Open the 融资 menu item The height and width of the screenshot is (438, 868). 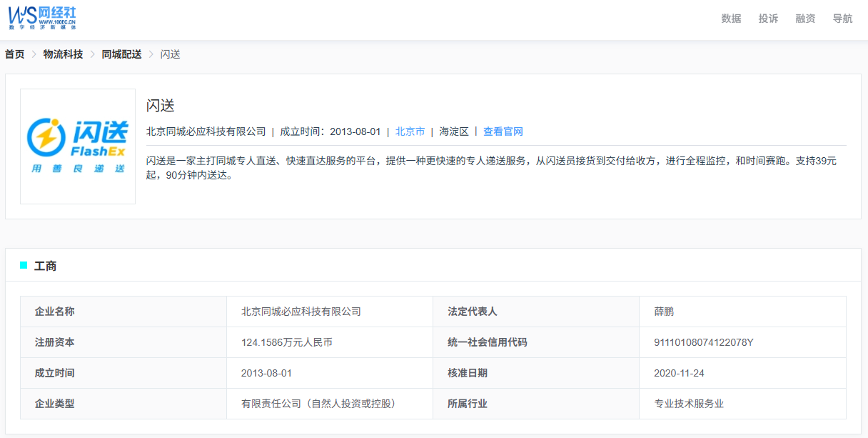[805, 19]
